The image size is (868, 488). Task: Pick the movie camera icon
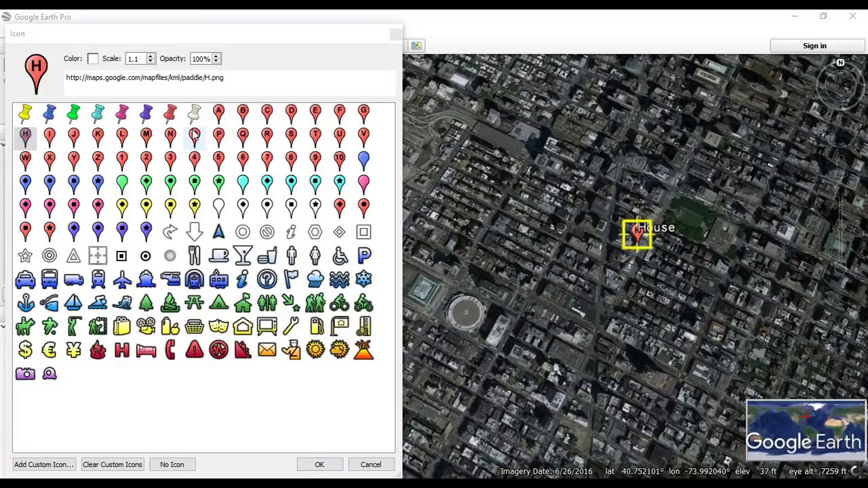pos(146,327)
